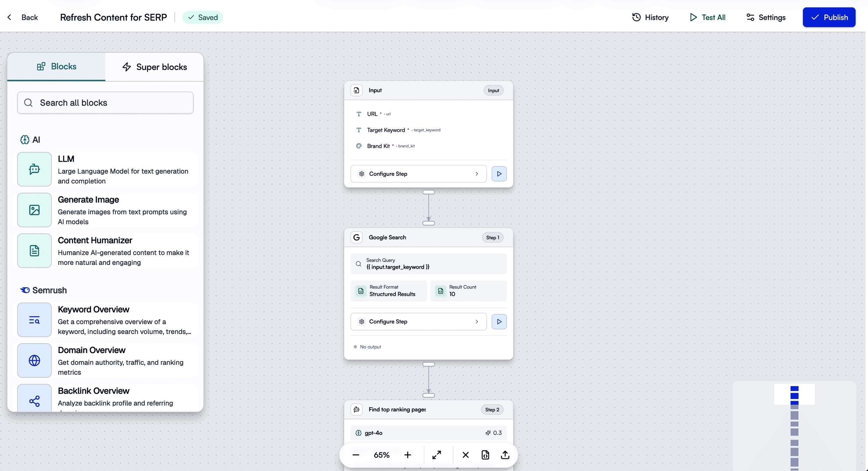Viewport: 868px width, 471px height.
Task: Select the Keyword Overview block icon
Action: 34,320
